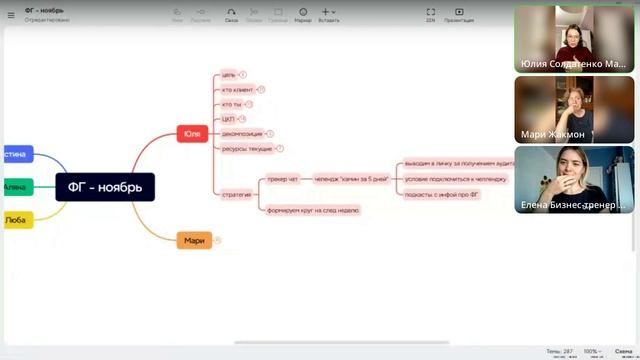The width and height of the screenshot is (640, 360).
Task: Open the Вставить (insert) dropdown
Action: 329,15
